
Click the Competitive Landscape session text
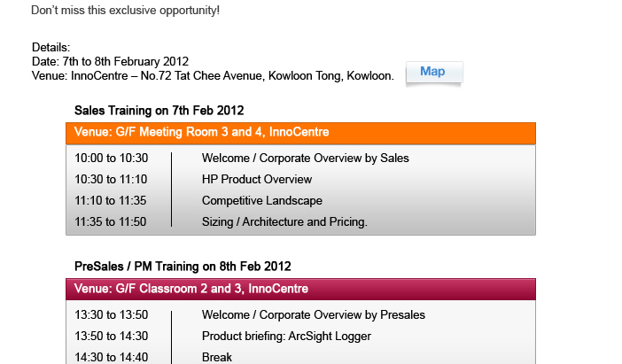click(262, 201)
